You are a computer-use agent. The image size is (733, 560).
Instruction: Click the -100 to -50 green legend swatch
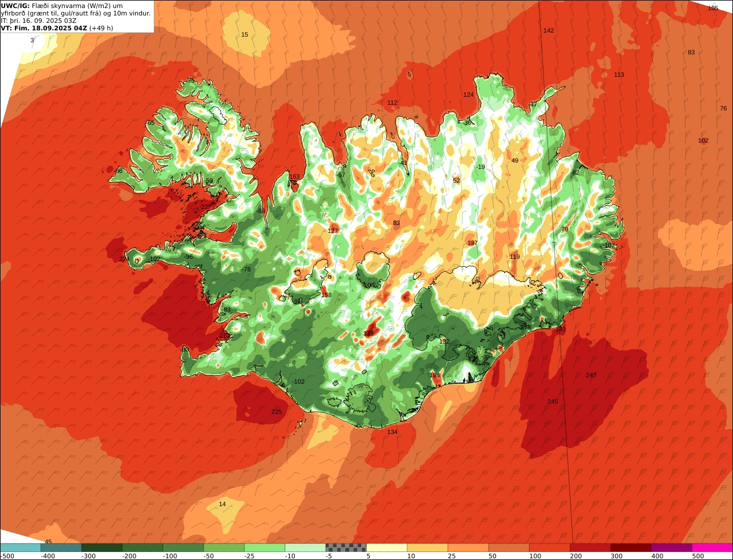[183, 547]
